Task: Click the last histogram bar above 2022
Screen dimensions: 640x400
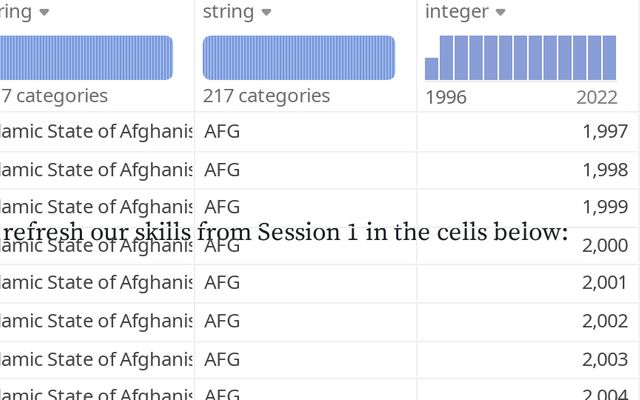Action: click(x=609, y=58)
